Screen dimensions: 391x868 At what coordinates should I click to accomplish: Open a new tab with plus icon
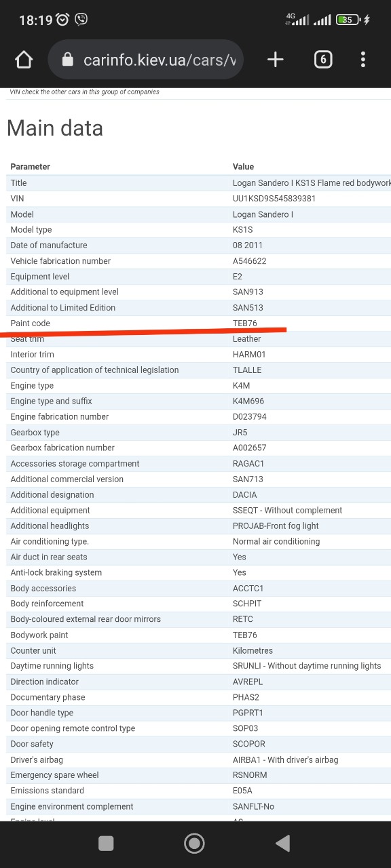coord(275,60)
